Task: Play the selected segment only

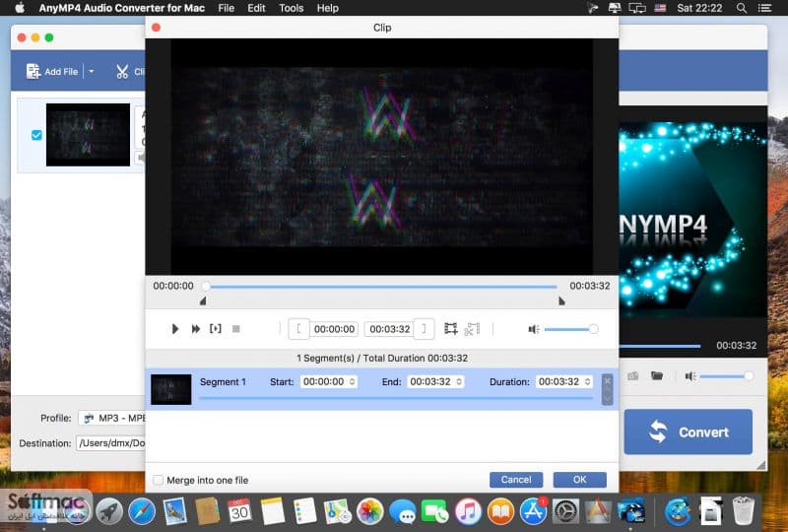Action: [215, 329]
